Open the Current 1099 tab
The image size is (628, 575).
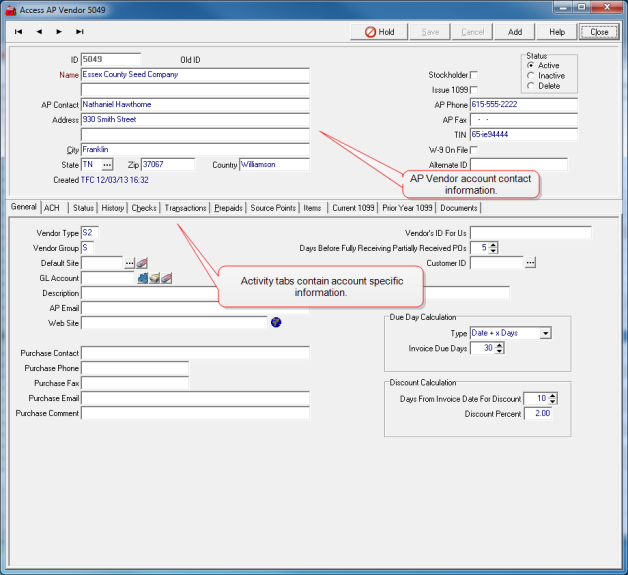(353, 208)
